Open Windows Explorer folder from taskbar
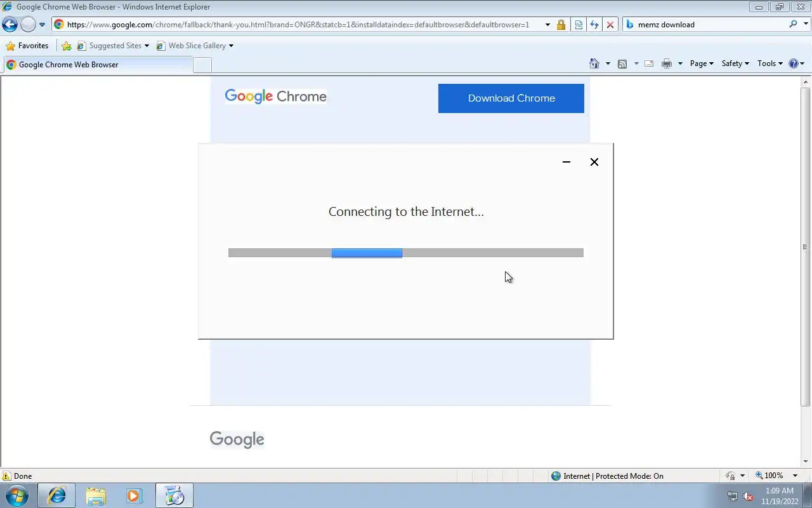Viewport: 812px width, 508px height. pos(95,495)
